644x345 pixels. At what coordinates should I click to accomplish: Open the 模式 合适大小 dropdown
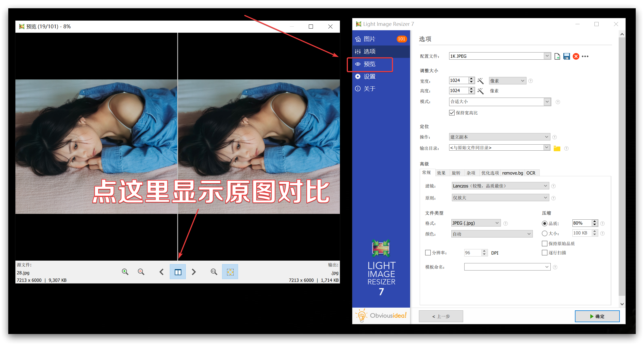click(x=547, y=102)
